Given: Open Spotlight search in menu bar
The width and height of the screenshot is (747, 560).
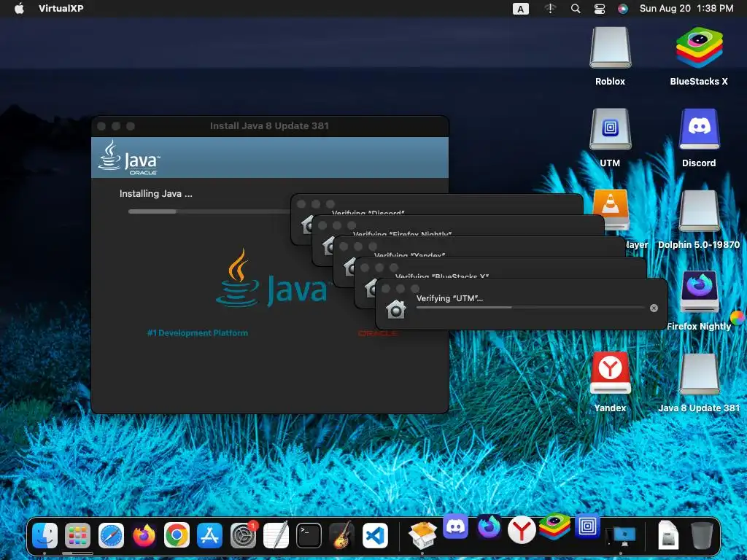Looking at the screenshot, I should [x=576, y=9].
